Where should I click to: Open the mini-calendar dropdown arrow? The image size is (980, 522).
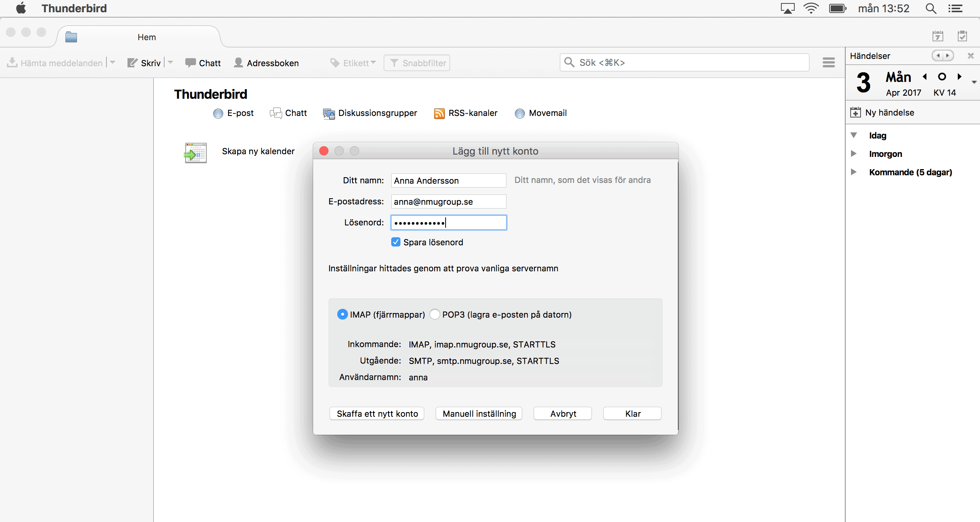[974, 82]
